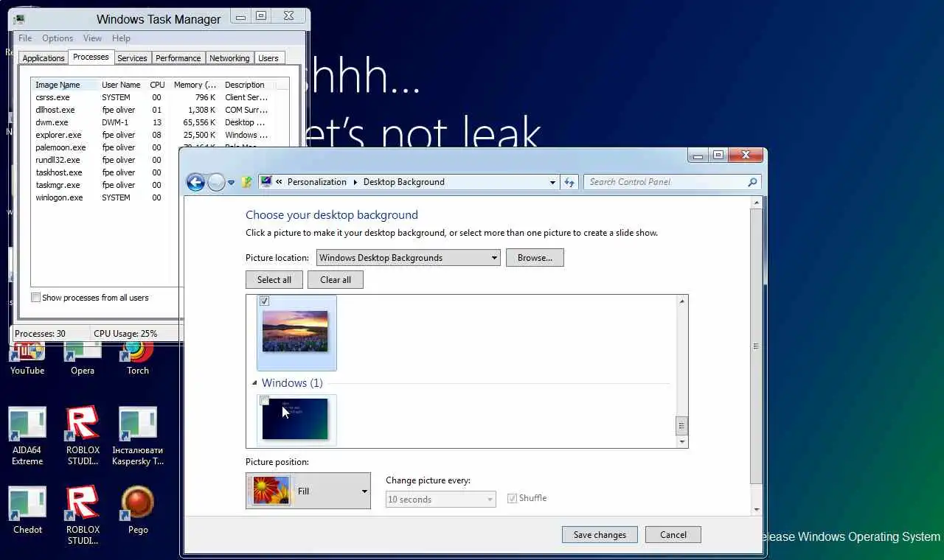
Task: Open the File menu in Task Manager
Action: point(25,38)
